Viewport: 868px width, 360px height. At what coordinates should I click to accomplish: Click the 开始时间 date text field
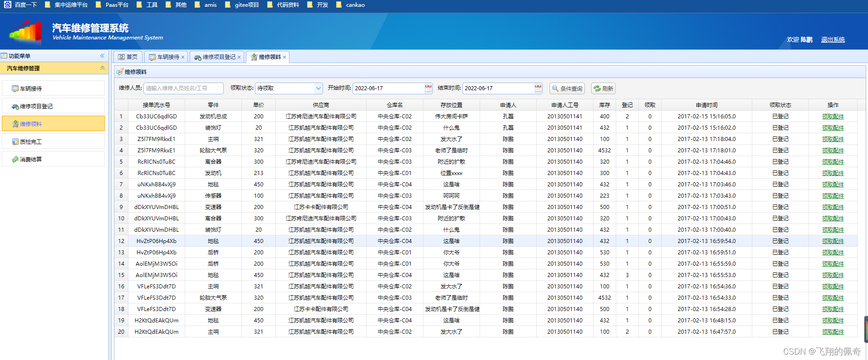[x=388, y=88]
